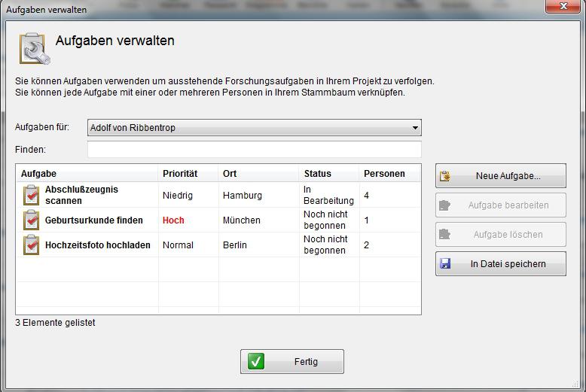The height and width of the screenshot is (392, 586).
Task: Create a task with Neue Aufgabe button
Action: click(x=501, y=176)
